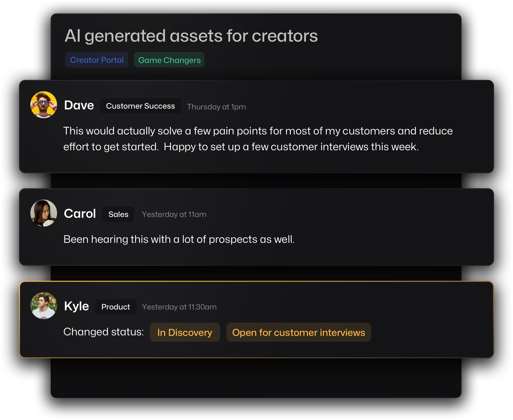513x420 pixels.
Task: Click the Kyle username
Action: pos(77,306)
